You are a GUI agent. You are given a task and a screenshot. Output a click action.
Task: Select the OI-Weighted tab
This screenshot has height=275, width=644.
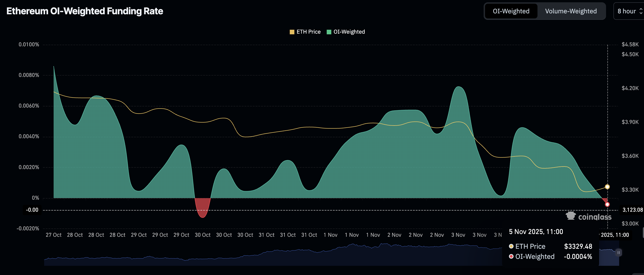point(511,11)
